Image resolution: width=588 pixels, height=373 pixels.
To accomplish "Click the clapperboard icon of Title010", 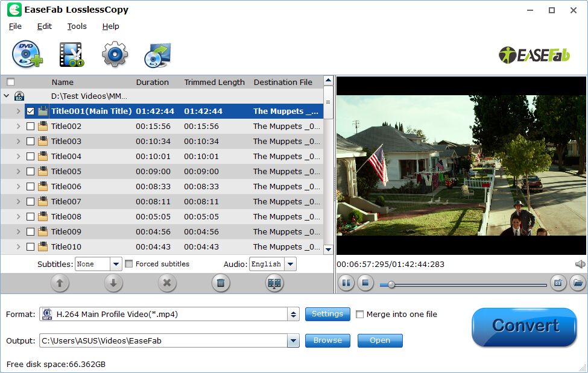I will tap(43, 246).
